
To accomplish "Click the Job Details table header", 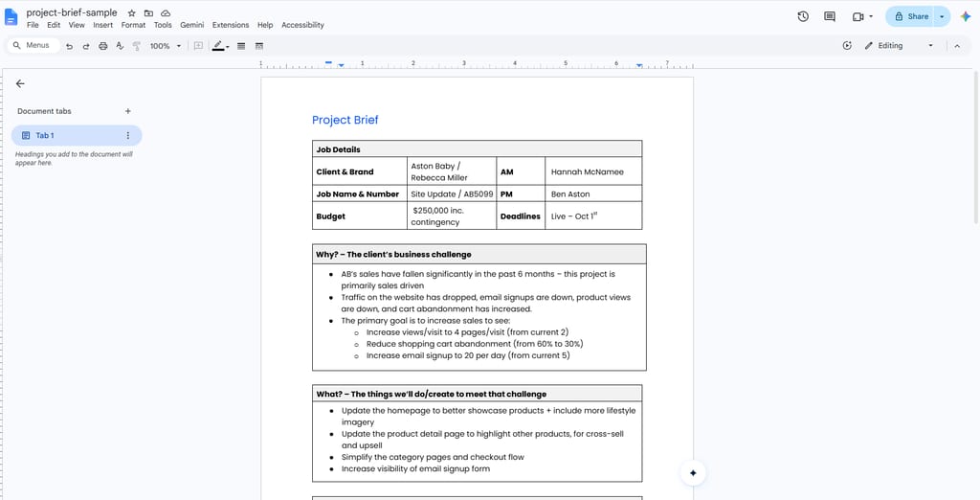I will click(x=477, y=148).
